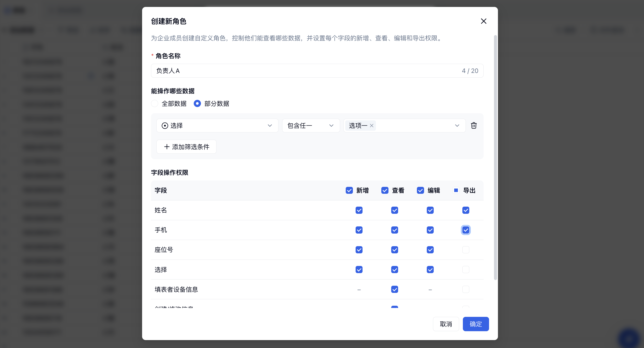The width and height of the screenshot is (644, 348).
Task: Uncheck 编辑 for the 姓名 row
Action: coord(430,210)
